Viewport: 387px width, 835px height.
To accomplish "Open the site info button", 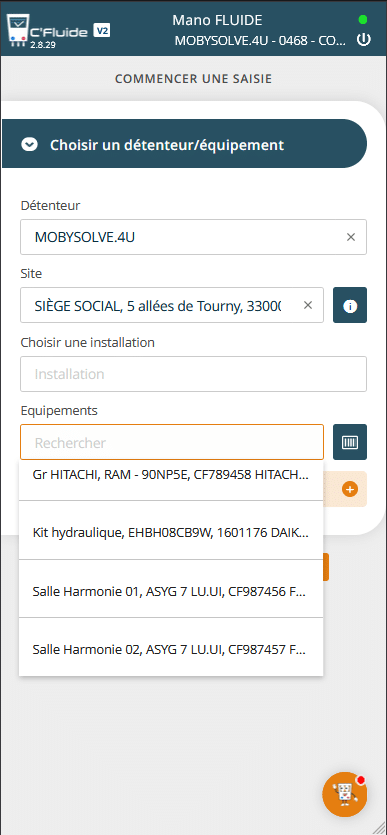I will pos(350,305).
